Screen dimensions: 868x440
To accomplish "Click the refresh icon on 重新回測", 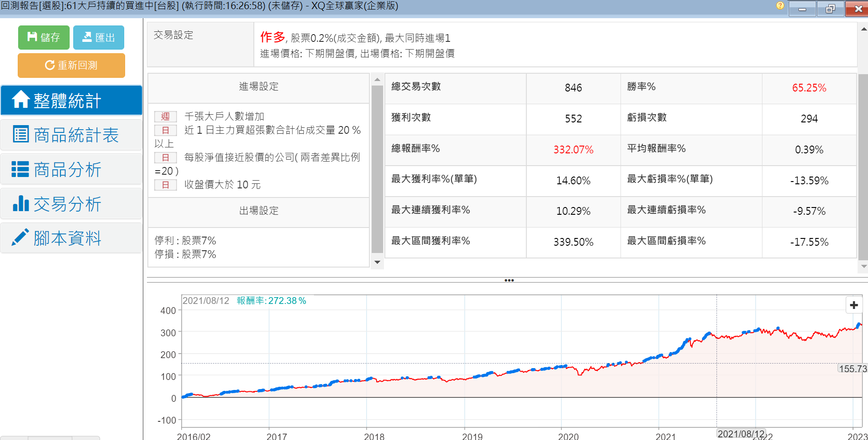I will 50,65.
